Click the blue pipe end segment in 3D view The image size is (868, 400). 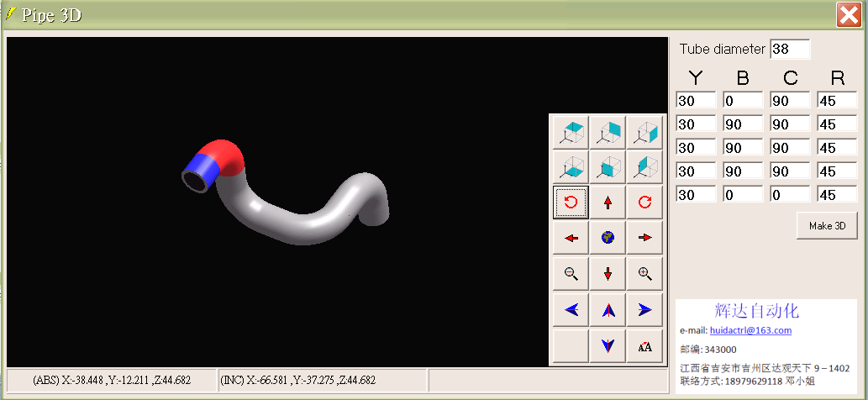(202, 172)
